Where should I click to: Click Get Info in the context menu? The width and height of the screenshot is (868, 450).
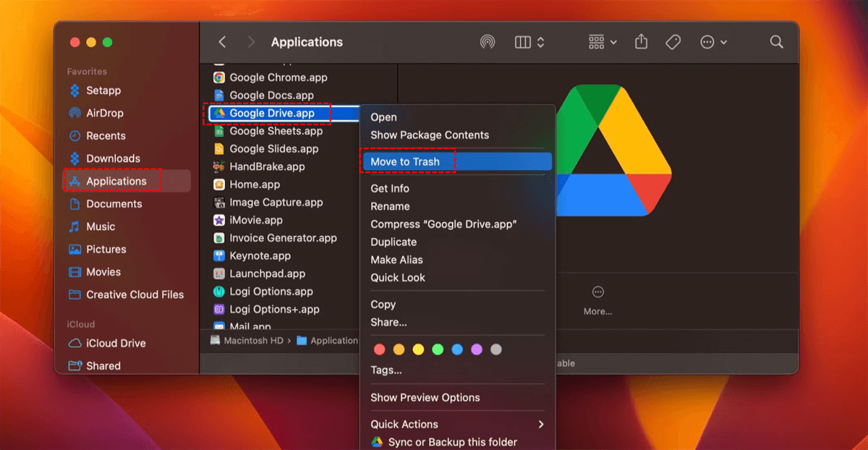pyautogui.click(x=390, y=188)
